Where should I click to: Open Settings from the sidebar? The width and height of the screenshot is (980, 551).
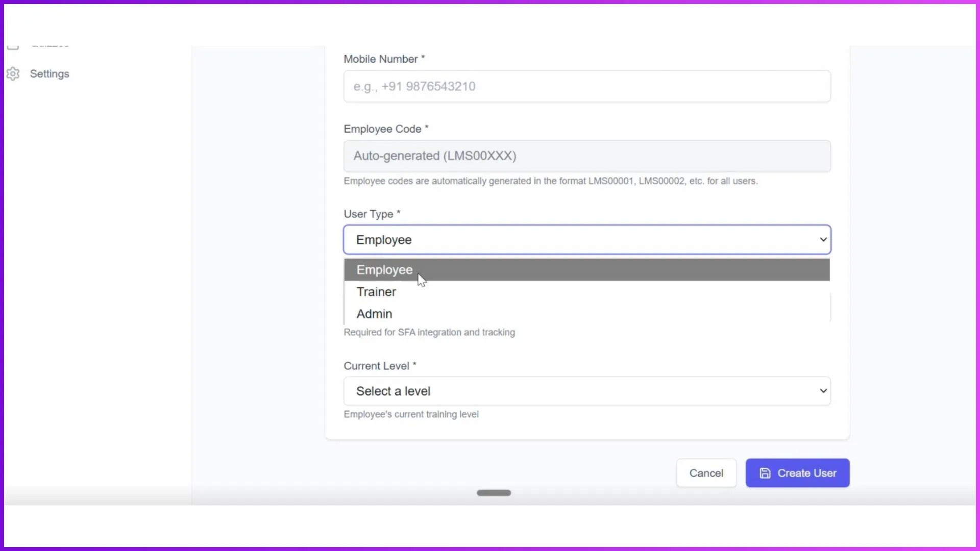tap(50, 74)
